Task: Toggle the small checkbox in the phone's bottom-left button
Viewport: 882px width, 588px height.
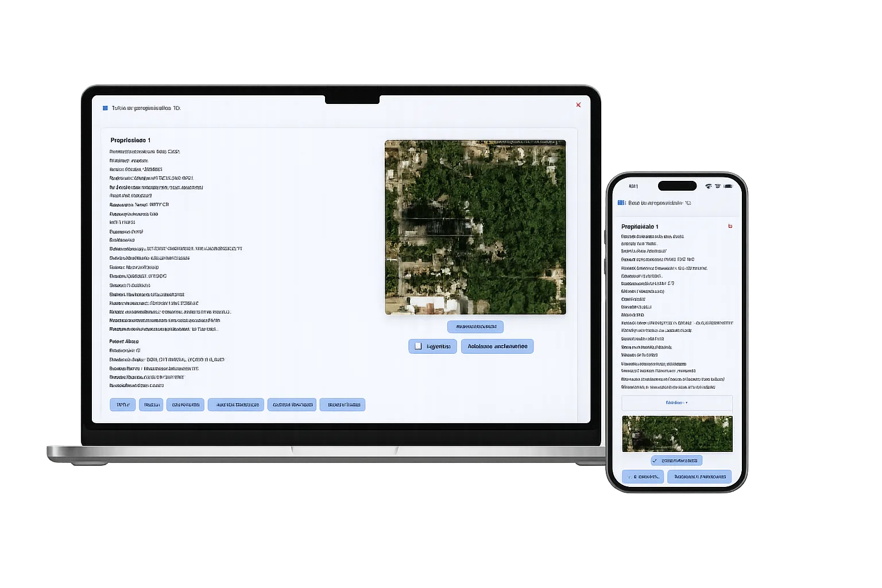Action: point(630,477)
